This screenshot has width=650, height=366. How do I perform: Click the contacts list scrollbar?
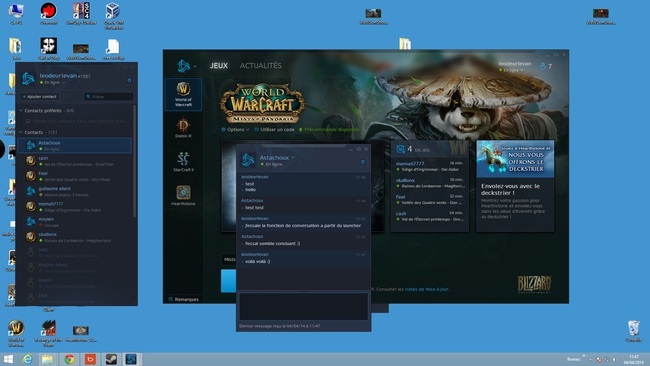(x=134, y=162)
